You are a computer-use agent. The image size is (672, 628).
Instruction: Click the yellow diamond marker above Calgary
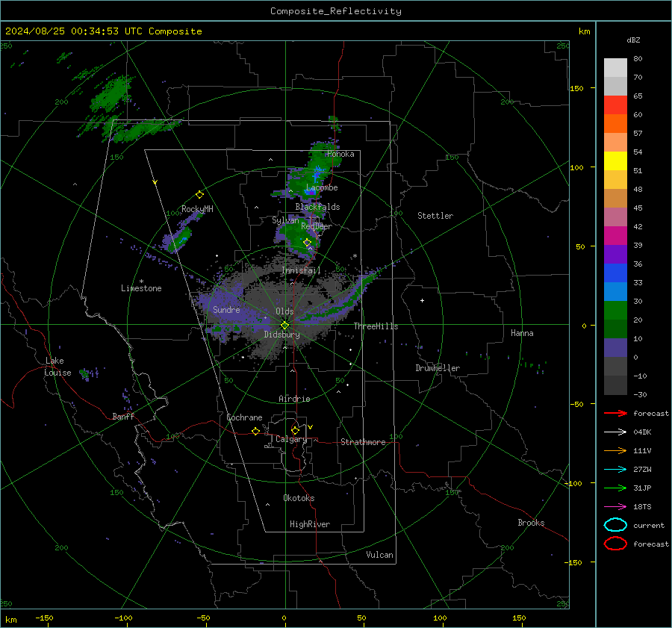click(x=295, y=430)
